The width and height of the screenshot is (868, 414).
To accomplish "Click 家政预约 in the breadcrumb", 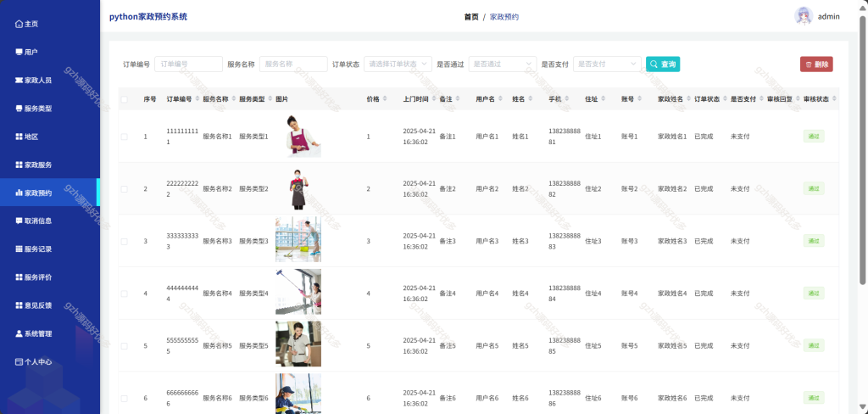I will pos(504,17).
